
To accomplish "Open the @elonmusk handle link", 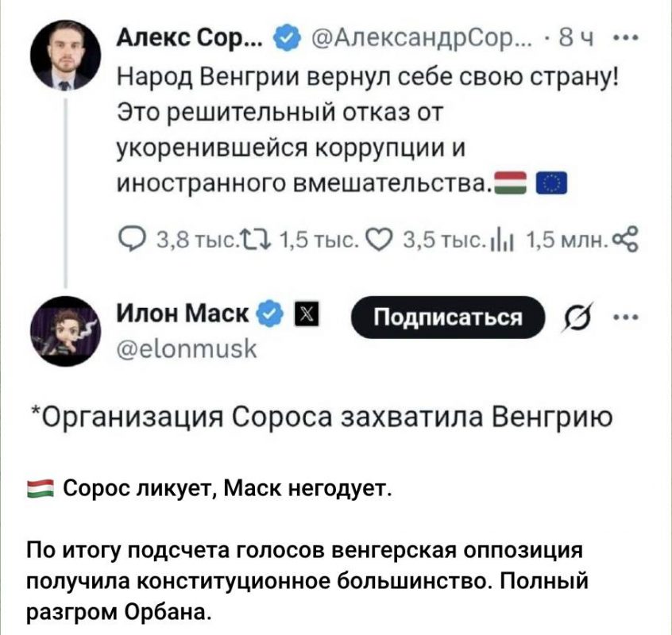I will tap(170, 347).
